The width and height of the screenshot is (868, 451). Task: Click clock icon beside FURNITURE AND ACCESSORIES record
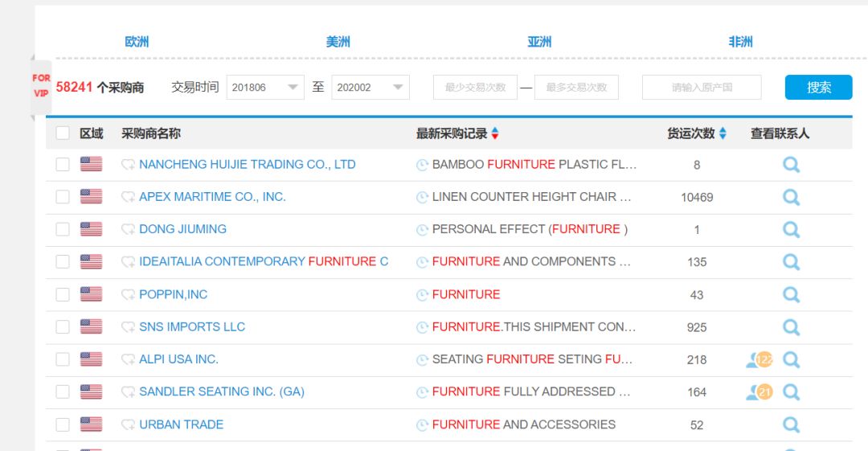[x=423, y=425]
